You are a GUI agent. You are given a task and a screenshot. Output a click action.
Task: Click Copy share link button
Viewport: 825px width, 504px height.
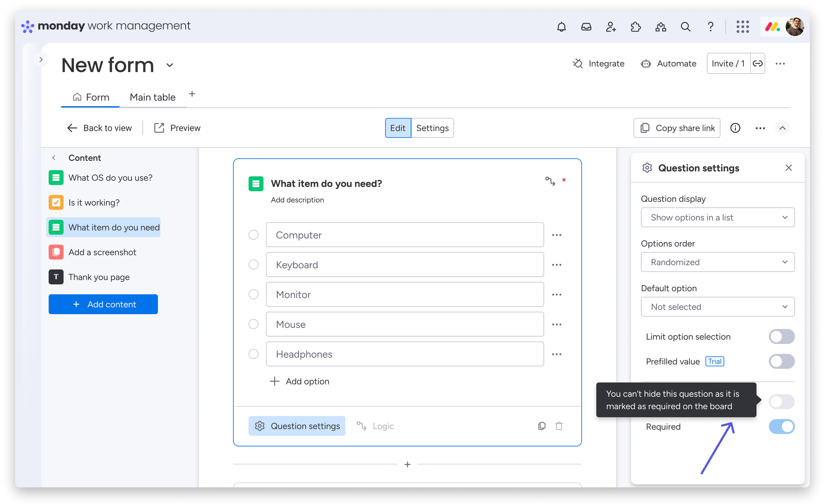point(676,128)
